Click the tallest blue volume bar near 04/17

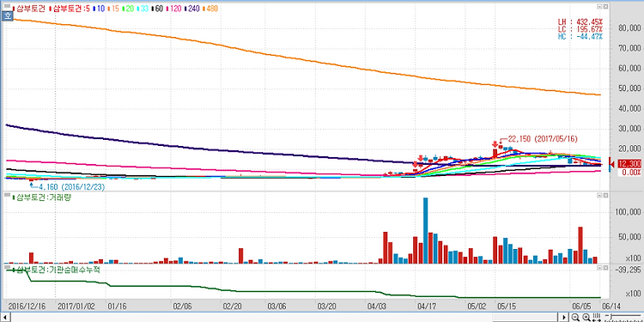point(426,230)
